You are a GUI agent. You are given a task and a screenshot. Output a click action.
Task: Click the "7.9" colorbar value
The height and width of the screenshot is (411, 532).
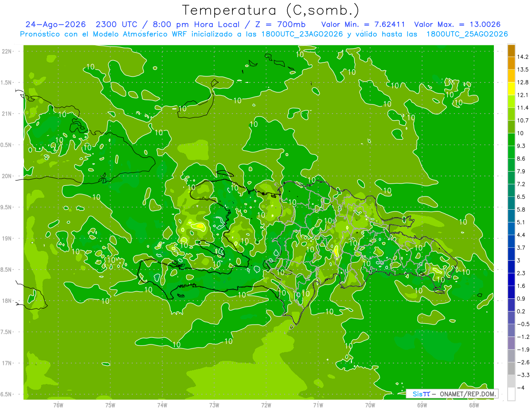pyautogui.click(x=522, y=171)
